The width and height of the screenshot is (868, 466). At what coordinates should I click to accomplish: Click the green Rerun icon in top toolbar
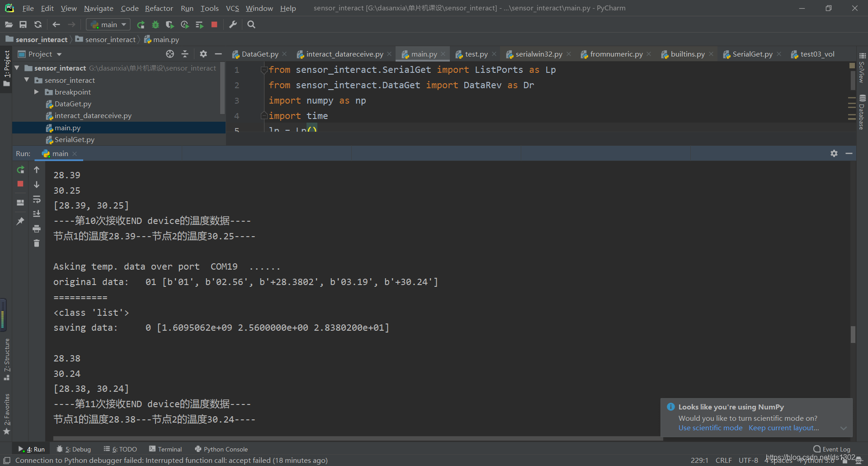click(x=141, y=25)
